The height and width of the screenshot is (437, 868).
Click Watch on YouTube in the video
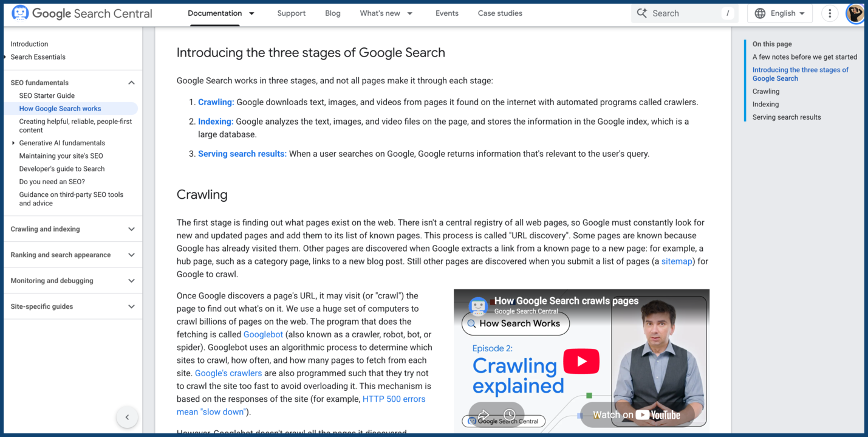pyautogui.click(x=636, y=415)
